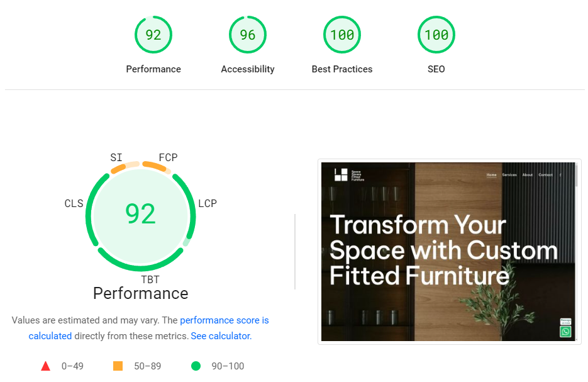Viewport: 588px width, 382px height.
Task: Click the Contact menu item in the site preview
Action: [x=545, y=175]
